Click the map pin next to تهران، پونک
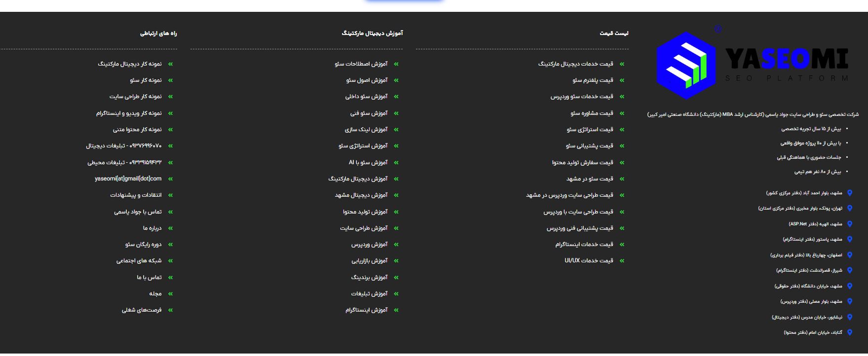The height and width of the screenshot is (356, 868). click(x=850, y=209)
